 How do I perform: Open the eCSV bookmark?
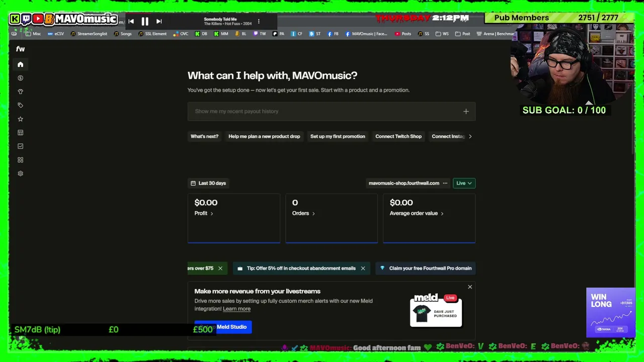click(56, 34)
